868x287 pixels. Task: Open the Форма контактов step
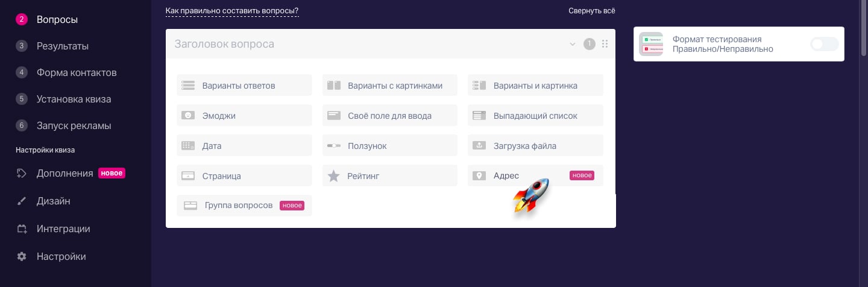tap(77, 72)
